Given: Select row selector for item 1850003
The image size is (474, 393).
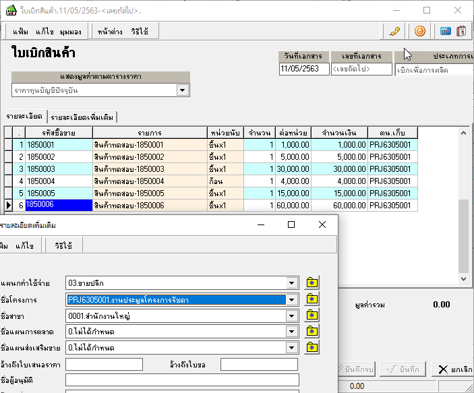Looking at the screenshot, I should [8, 169].
